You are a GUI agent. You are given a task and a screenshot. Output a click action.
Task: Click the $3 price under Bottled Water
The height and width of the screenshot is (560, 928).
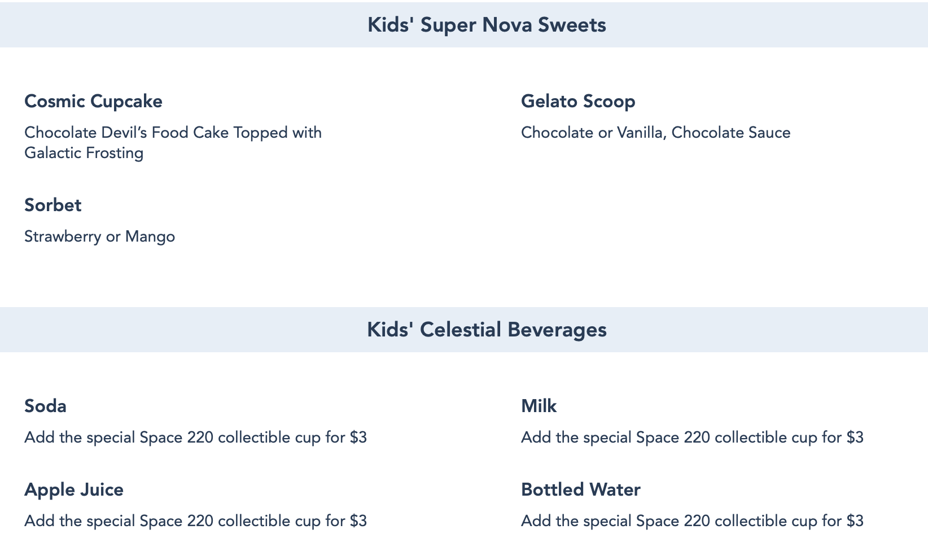pyautogui.click(x=855, y=520)
